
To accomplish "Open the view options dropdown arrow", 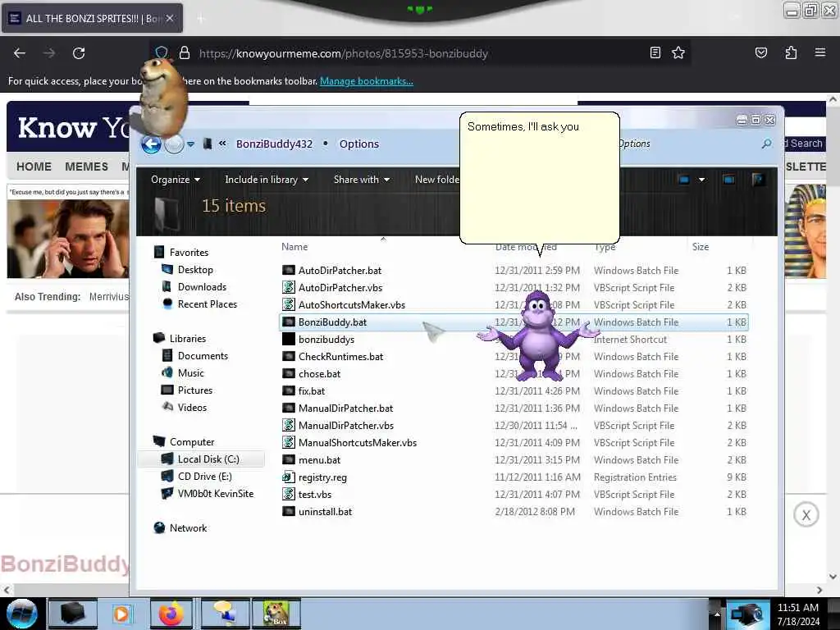I will point(701,180).
